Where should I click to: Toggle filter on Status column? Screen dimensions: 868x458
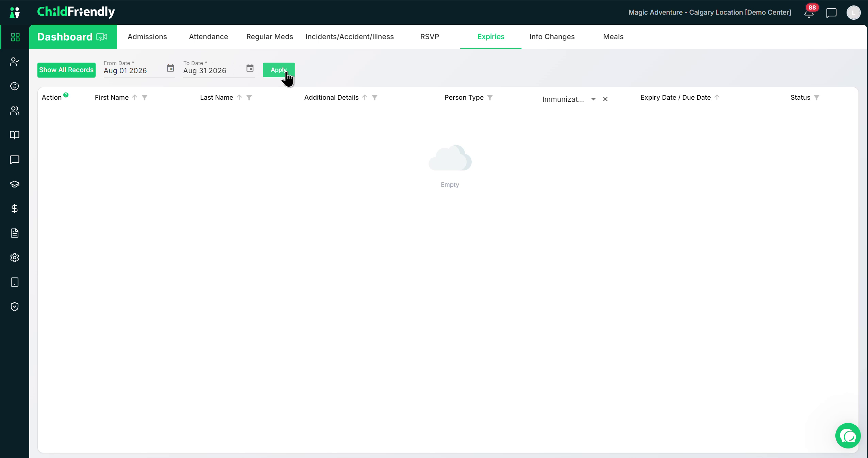tap(817, 98)
